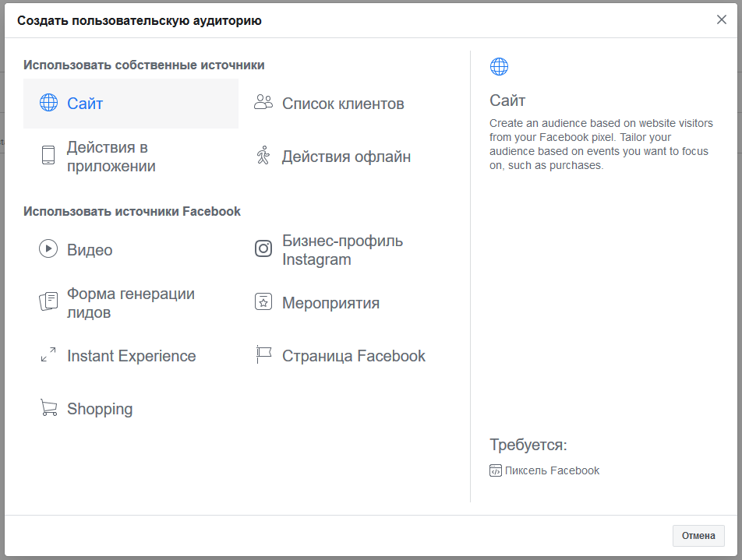This screenshot has height=560, width=742.
Task: Click the flag icon for Страница Facebook
Action: [263, 355]
